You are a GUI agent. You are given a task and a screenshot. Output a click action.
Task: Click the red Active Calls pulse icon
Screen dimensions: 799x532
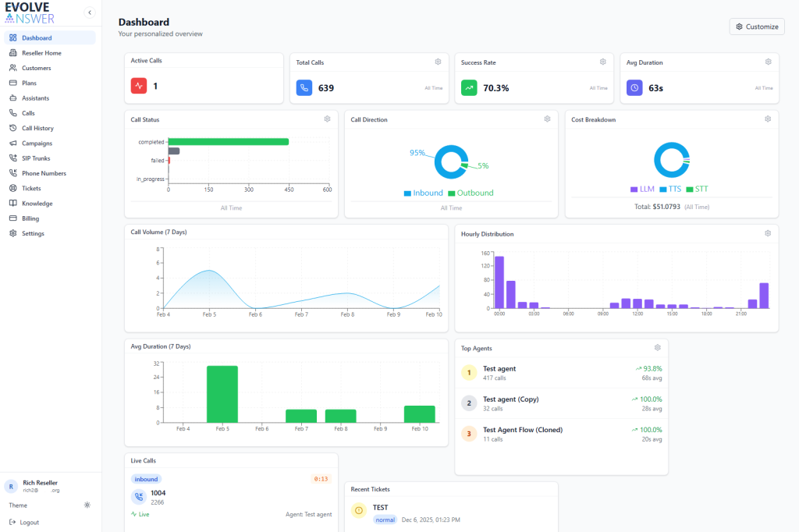coord(139,87)
